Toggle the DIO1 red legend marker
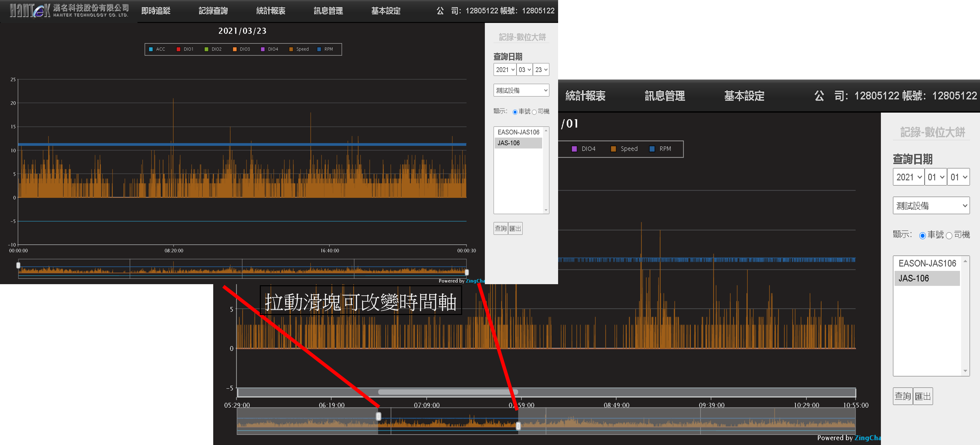The height and width of the screenshot is (445, 980). tap(179, 49)
